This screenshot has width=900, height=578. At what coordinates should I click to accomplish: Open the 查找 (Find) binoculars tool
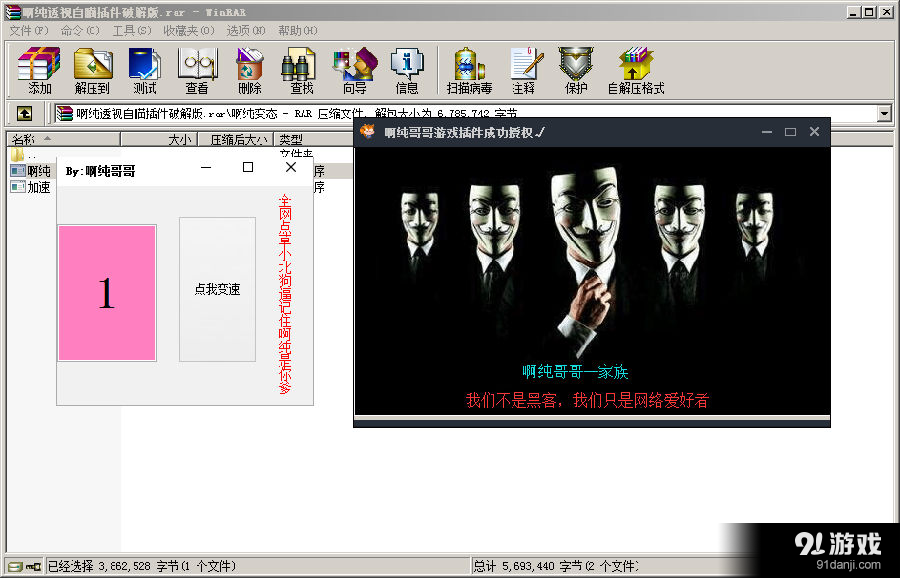pyautogui.click(x=301, y=71)
